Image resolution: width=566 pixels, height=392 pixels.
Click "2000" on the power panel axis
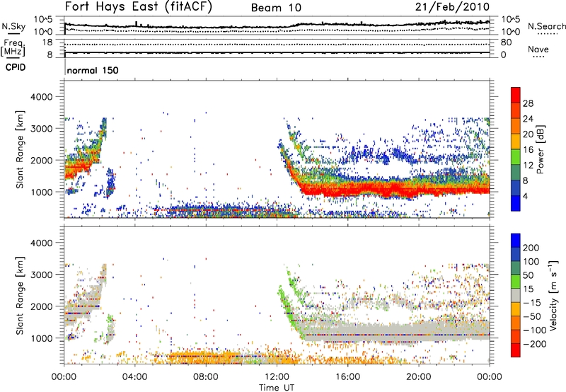pyautogui.click(x=42, y=160)
